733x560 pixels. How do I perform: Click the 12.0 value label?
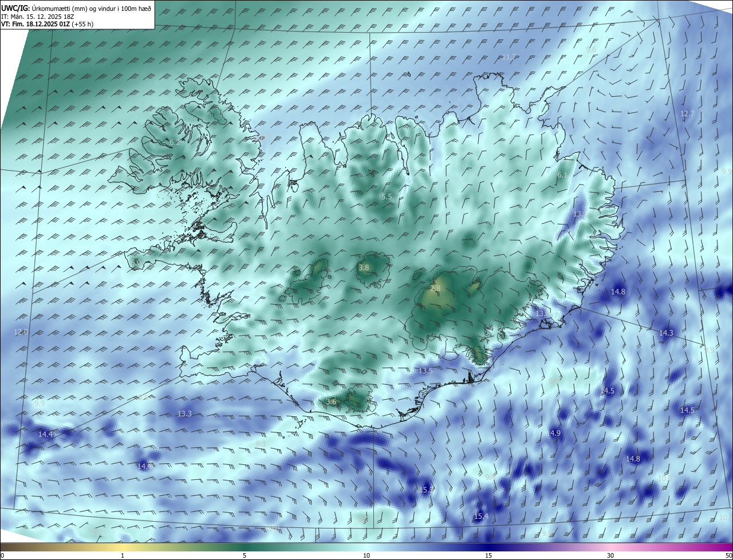point(21,332)
